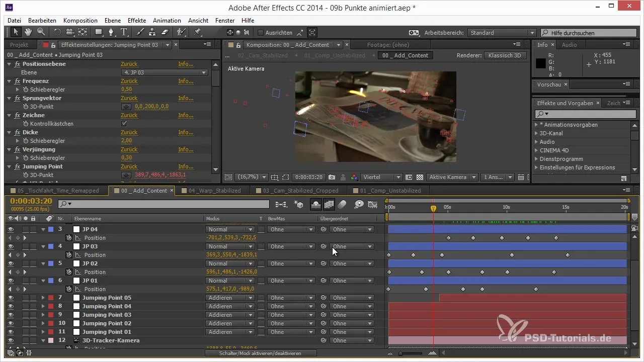
Task: Hide the JP 01 layer
Action: (11, 281)
